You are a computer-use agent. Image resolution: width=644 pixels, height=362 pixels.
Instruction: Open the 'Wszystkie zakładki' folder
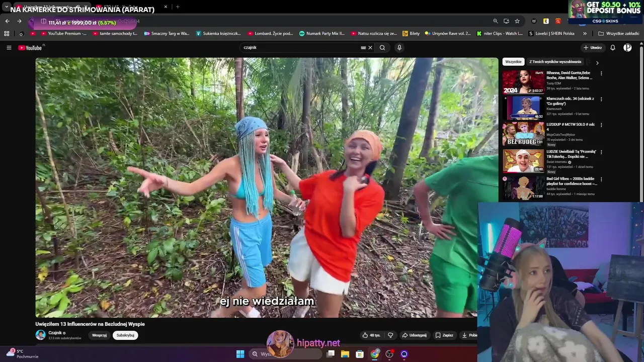tap(619, 34)
